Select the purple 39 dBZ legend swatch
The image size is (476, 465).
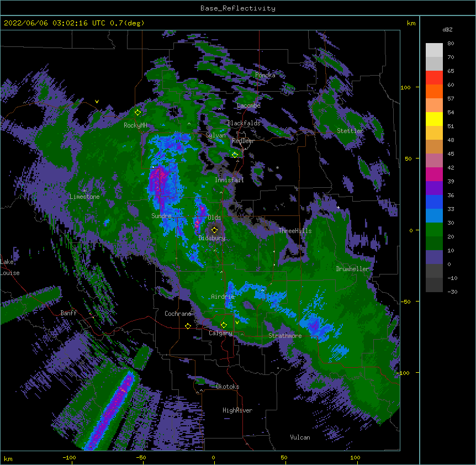(x=434, y=188)
